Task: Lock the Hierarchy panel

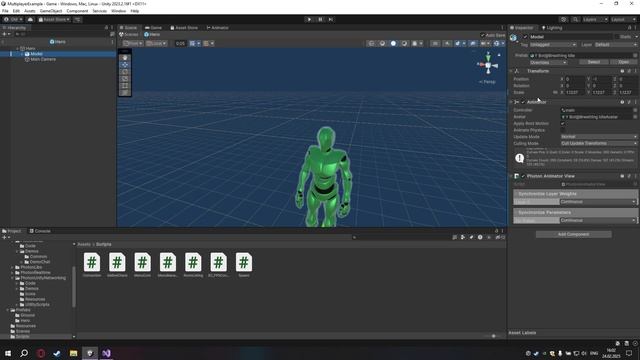Action: [x=107, y=28]
